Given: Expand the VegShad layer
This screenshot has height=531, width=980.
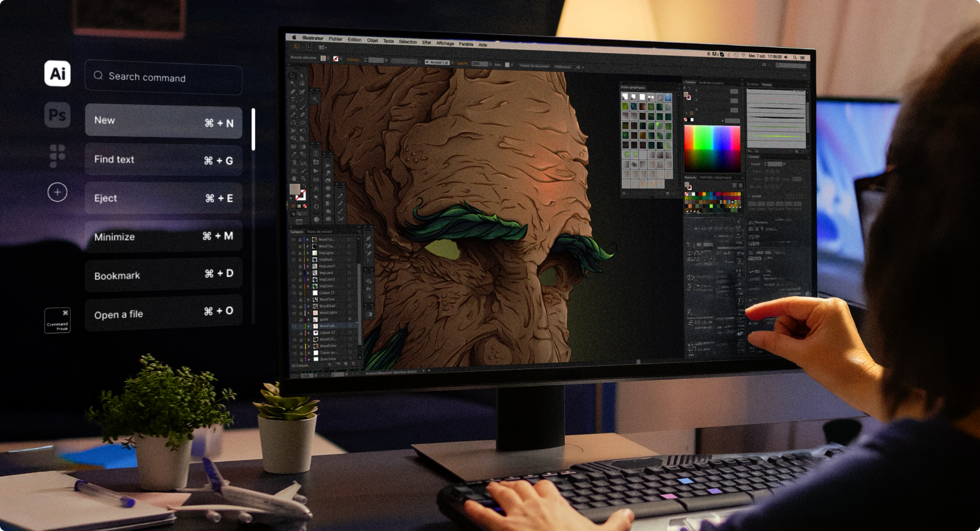Looking at the screenshot, I should pos(308,260).
